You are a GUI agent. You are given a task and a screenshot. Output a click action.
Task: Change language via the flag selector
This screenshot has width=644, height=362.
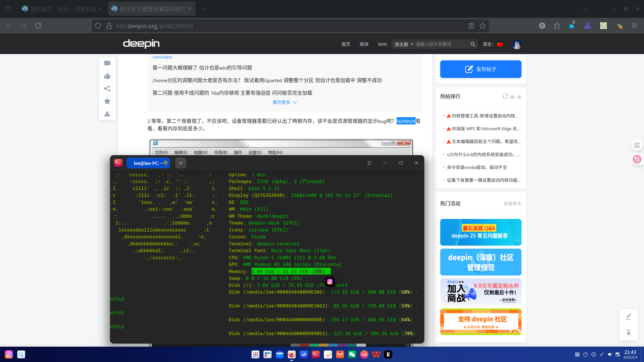[500, 44]
